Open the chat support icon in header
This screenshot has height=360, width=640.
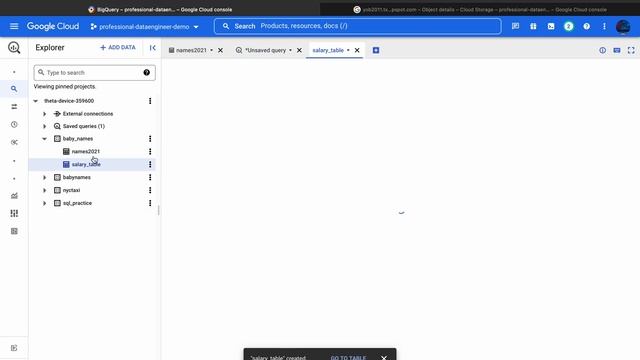click(x=516, y=27)
